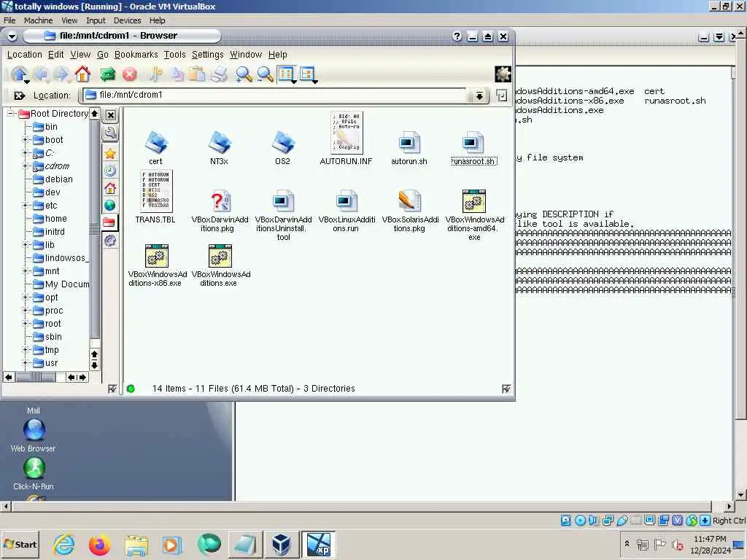
Task: Open the Tools menu
Action: click(175, 55)
